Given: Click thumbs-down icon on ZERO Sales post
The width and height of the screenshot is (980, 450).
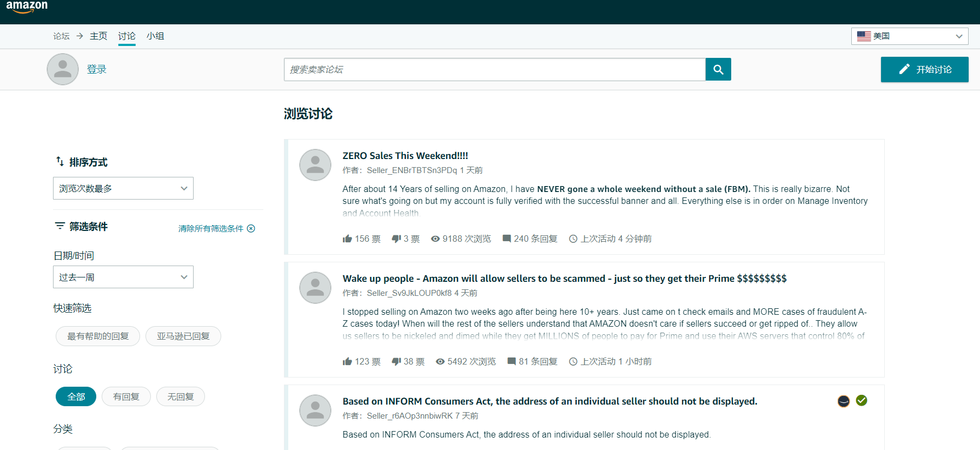Looking at the screenshot, I should 396,239.
